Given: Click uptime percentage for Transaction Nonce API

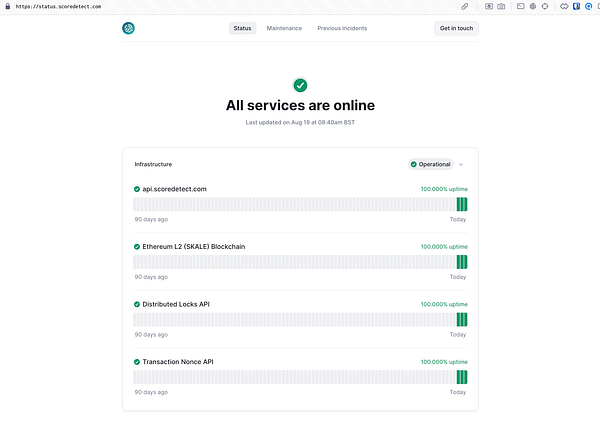Looking at the screenshot, I should [444, 362].
